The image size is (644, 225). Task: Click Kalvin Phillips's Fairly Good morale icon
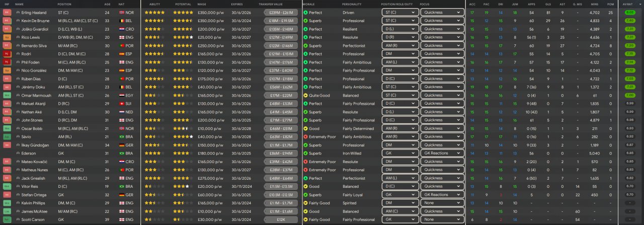click(x=305, y=203)
